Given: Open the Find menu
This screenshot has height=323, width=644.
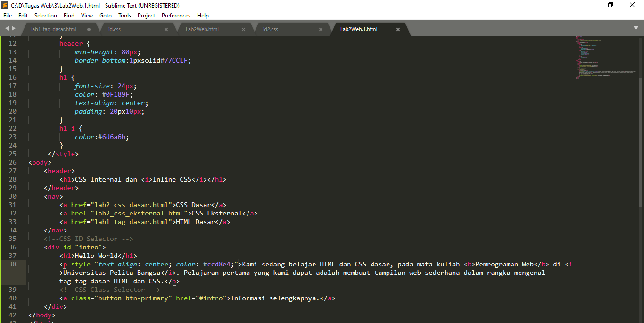Looking at the screenshot, I should coord(69,16).
